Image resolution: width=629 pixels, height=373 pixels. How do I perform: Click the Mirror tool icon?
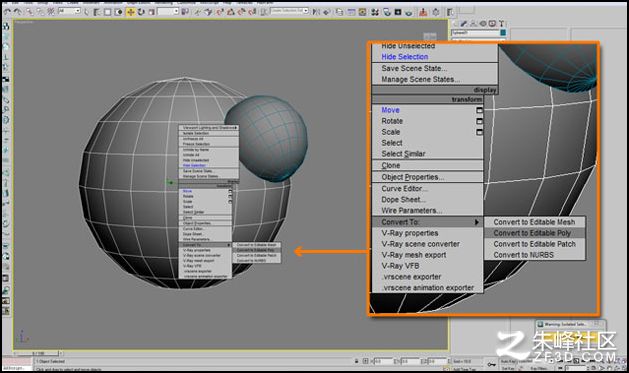coord(316,12)
